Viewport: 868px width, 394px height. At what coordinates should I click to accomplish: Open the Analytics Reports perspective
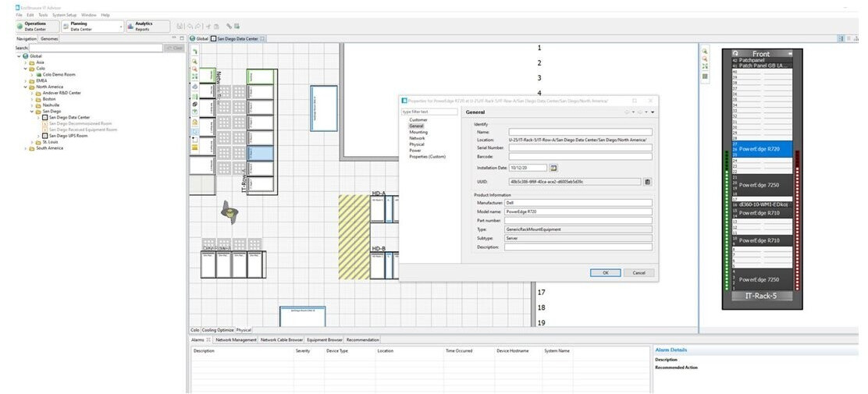click(x=142, y=27)
